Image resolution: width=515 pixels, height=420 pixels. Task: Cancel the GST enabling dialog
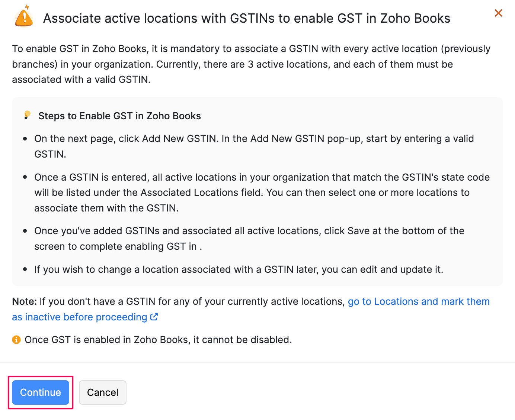point(102,392)
